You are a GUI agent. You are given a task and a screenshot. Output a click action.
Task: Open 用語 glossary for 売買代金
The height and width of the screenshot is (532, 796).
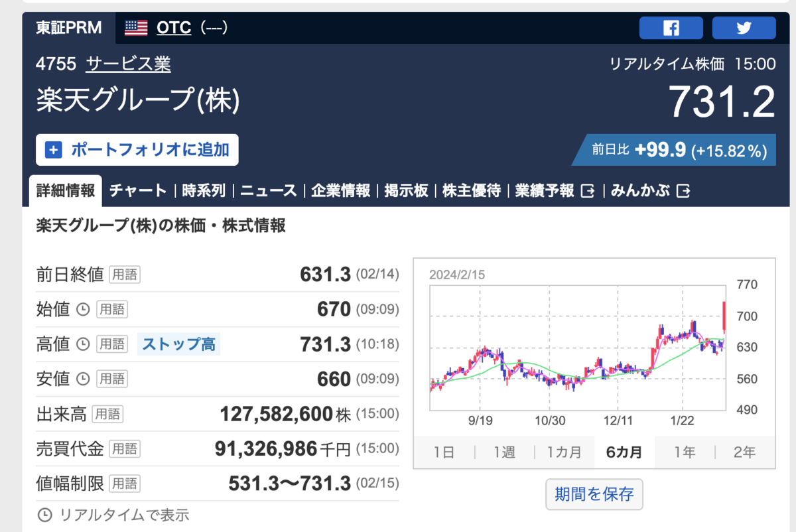click(x=125, y=449)
